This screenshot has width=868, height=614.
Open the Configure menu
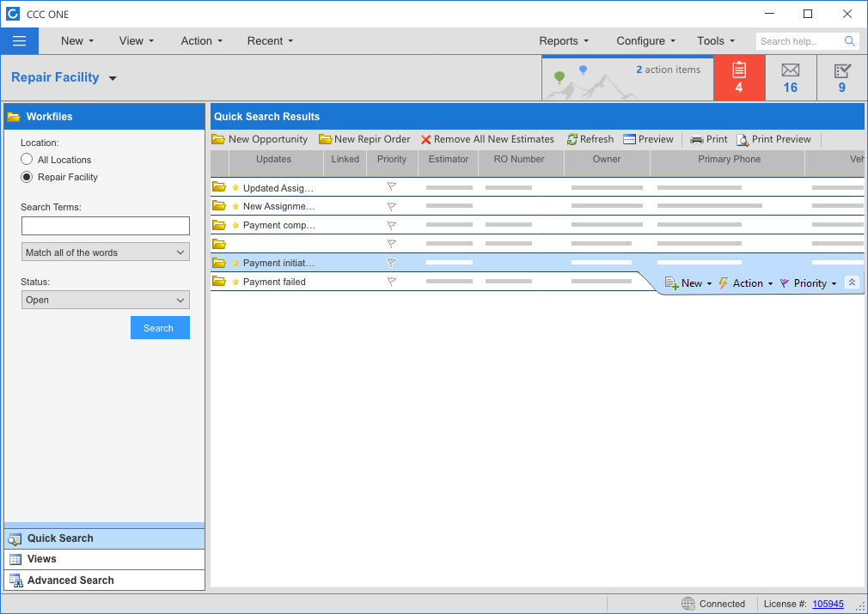click(x=646, y=41)
